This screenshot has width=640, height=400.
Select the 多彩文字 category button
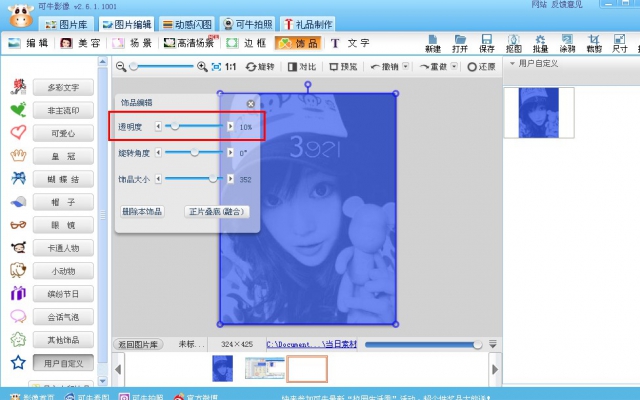click(63, 87)
